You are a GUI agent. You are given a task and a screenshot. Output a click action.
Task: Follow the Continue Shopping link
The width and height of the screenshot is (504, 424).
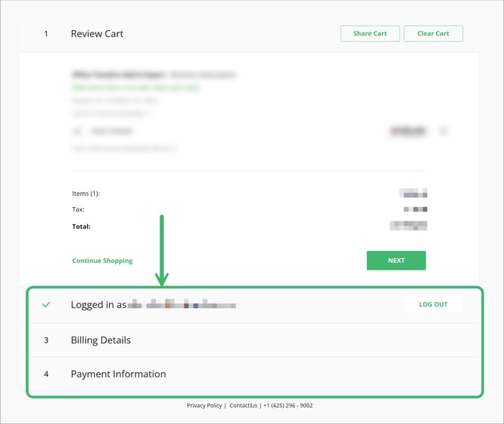point(102,261)
